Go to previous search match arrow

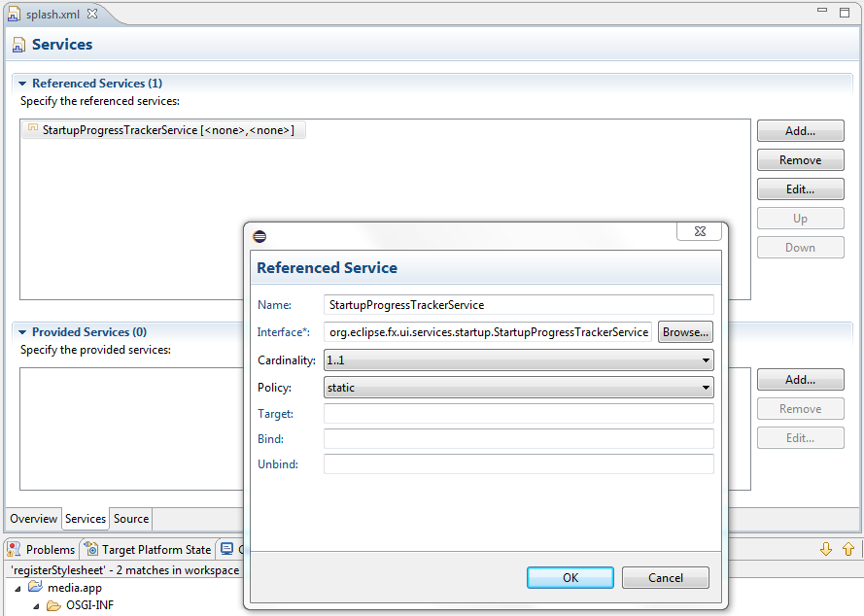click(848, 549)
